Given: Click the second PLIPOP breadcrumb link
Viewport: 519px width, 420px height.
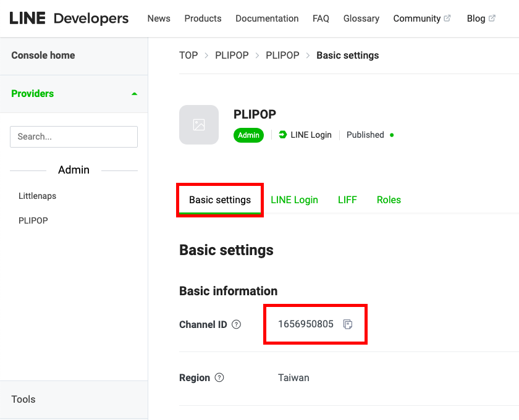Looking at the screenshot, I should pos(282,55).
